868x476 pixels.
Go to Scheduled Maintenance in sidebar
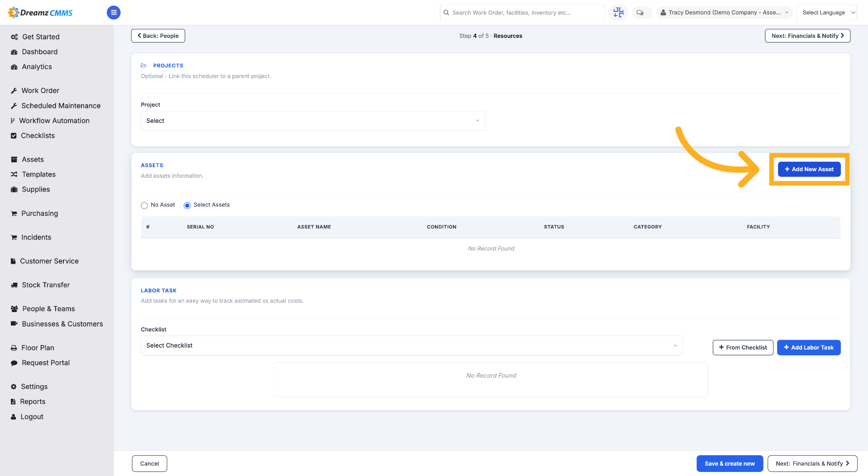pyautogui.click(x=61, y=106)
